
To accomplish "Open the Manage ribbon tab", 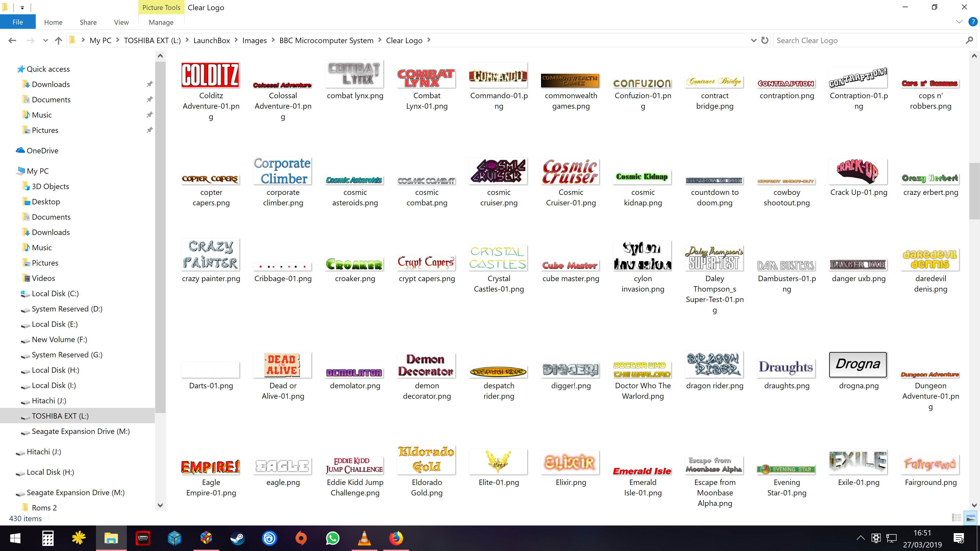I will (161, 22).
